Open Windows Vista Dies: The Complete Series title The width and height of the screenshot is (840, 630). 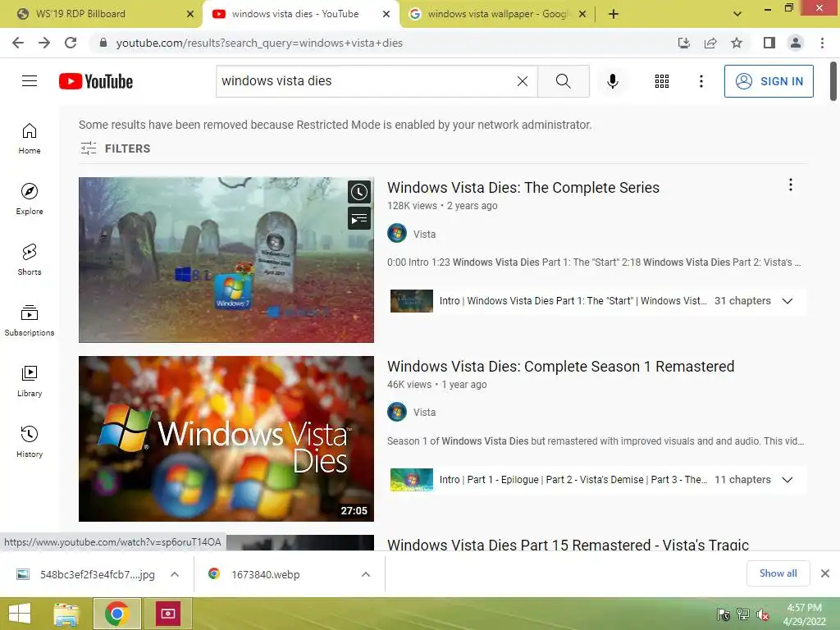click(523, 188)
